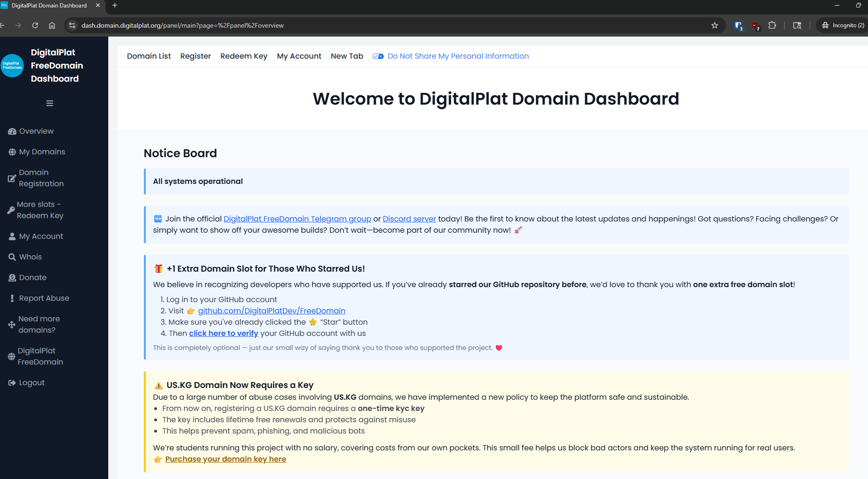
Task: Click the hamburger menu icon in sidebar
Action: 50,103
